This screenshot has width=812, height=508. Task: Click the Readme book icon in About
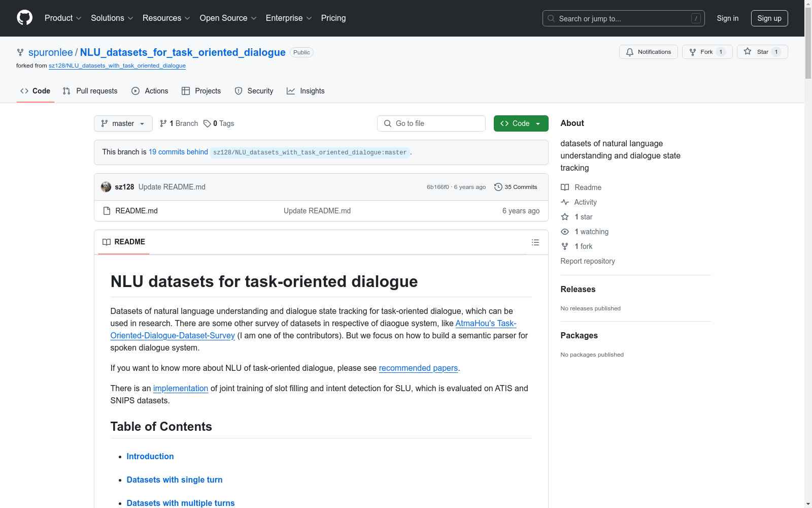click(565, 187)
